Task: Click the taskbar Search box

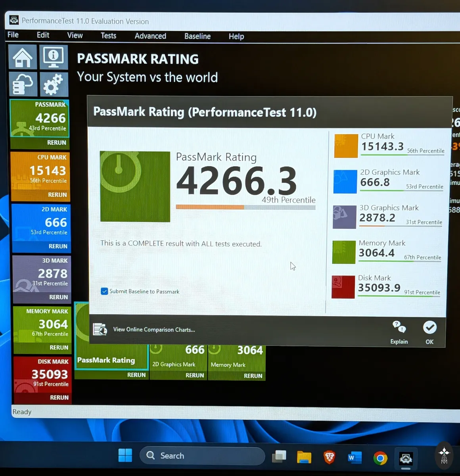Action: click(x=202, y=456)
